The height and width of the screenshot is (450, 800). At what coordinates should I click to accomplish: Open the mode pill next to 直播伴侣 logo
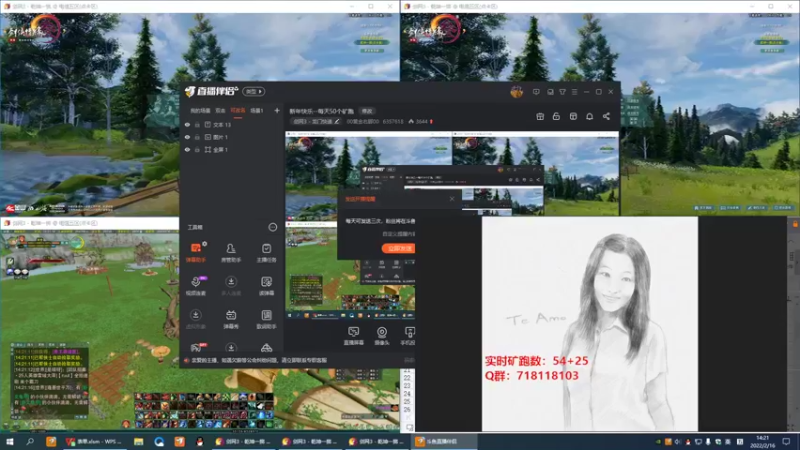tap(254, 91)
